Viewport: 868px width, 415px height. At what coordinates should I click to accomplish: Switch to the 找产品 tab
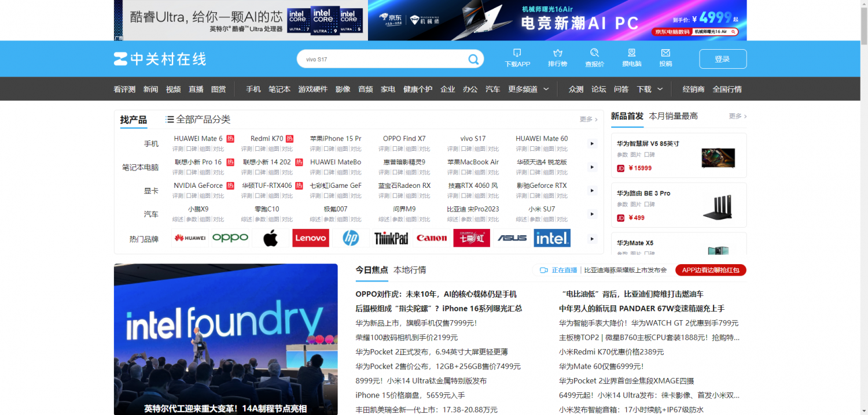pyautogui.click(x=134, y=120)
